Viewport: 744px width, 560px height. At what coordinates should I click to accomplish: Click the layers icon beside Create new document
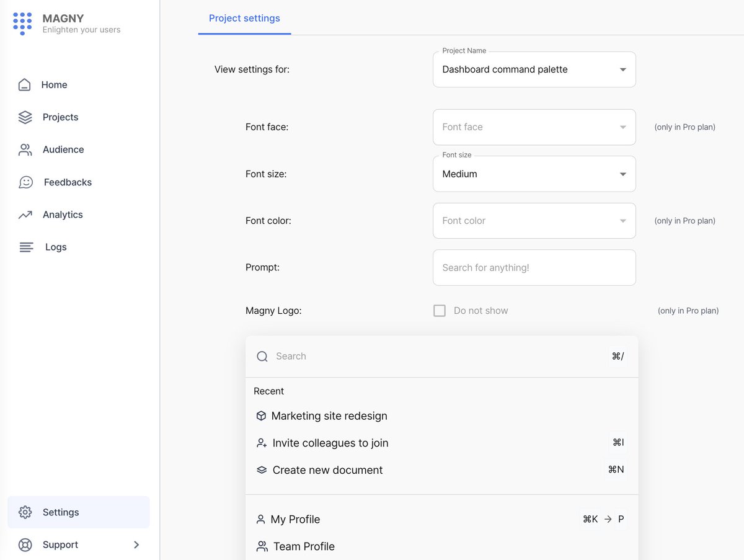pyautogui.click(x=262, y=470)
